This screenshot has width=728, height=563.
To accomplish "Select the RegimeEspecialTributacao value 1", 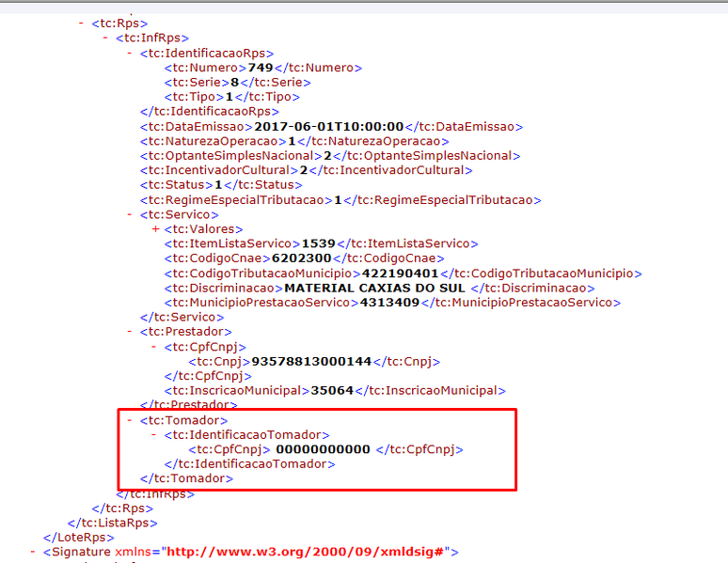I will (338, 200).
